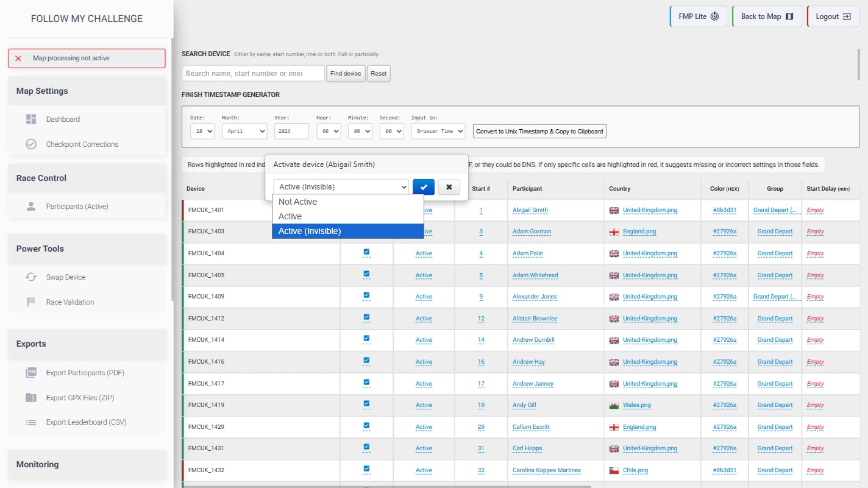Click the Race Validation flag icon
This screenshot has height=488, width=868.
coord(31,302)
